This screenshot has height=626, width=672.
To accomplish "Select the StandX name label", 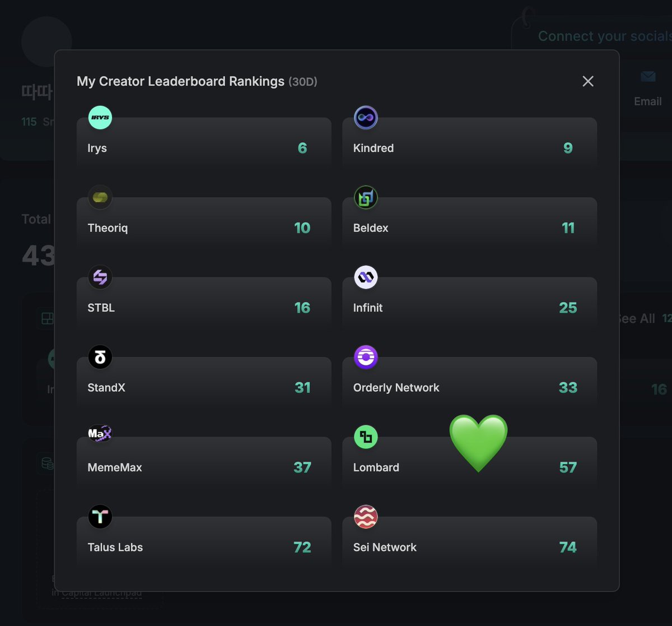I will point(106,388).
